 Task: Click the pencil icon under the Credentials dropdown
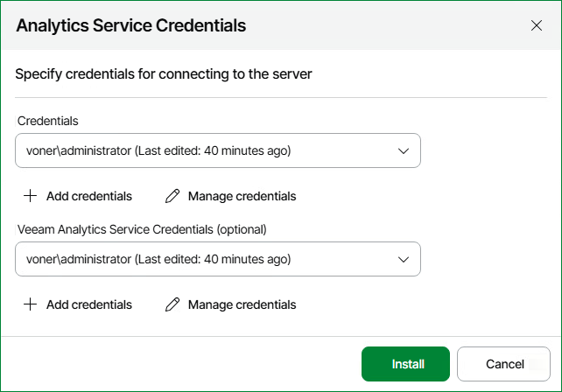(172, 196)
